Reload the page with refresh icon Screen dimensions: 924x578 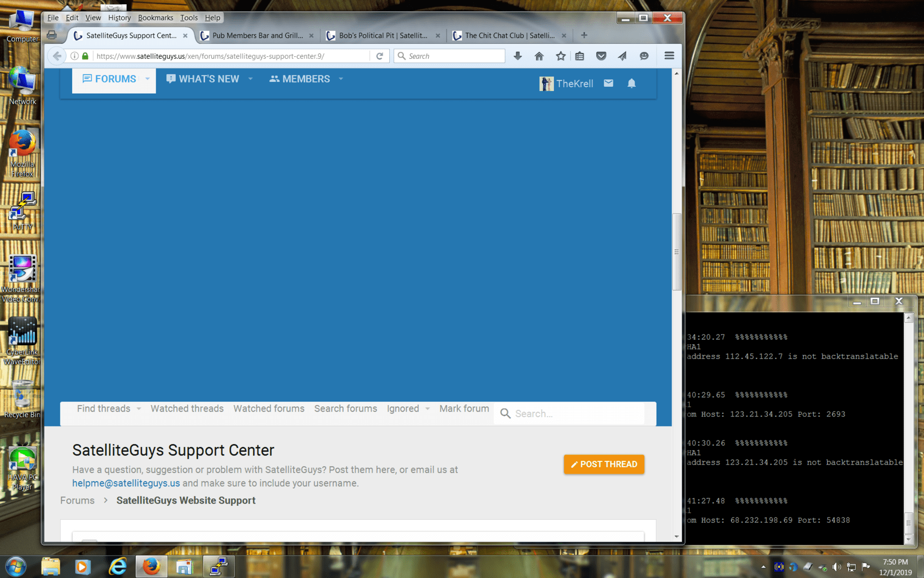coord(380,56)
